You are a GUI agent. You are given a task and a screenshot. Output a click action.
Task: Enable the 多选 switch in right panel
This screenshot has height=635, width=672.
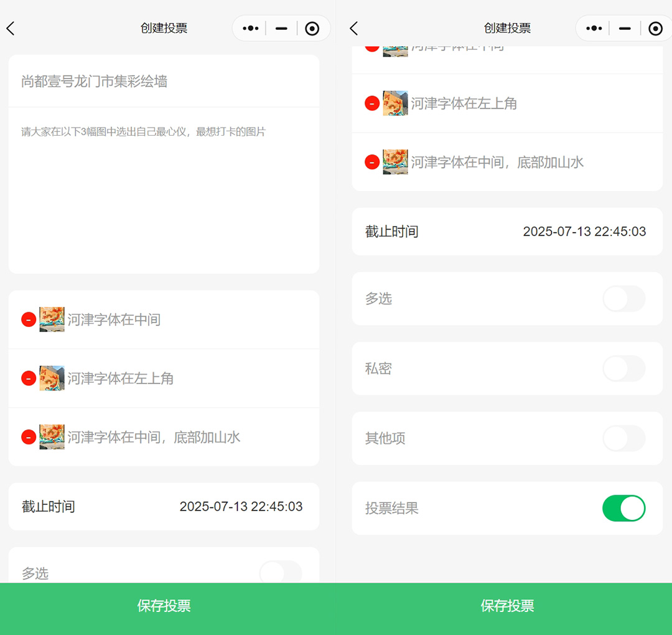(x=623, y=299)
